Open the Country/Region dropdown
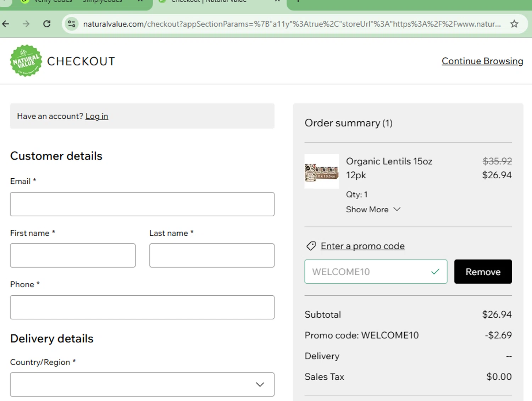Viewport: 532px width, 401px height. tap(142, 384)
